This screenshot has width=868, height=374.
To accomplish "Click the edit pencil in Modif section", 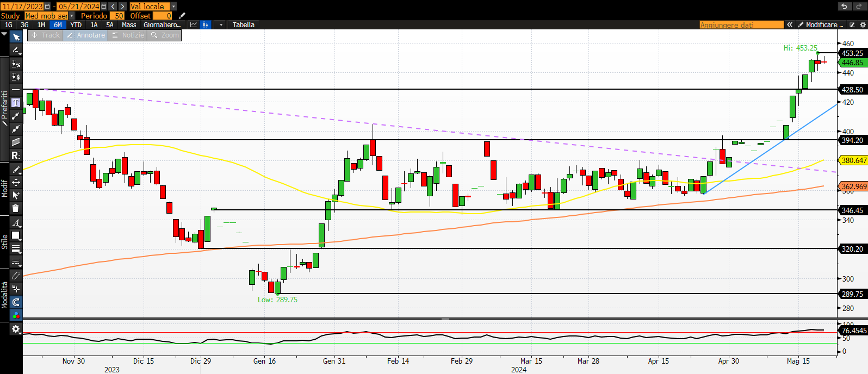I will pyautogui.click(x=16, y=170).
